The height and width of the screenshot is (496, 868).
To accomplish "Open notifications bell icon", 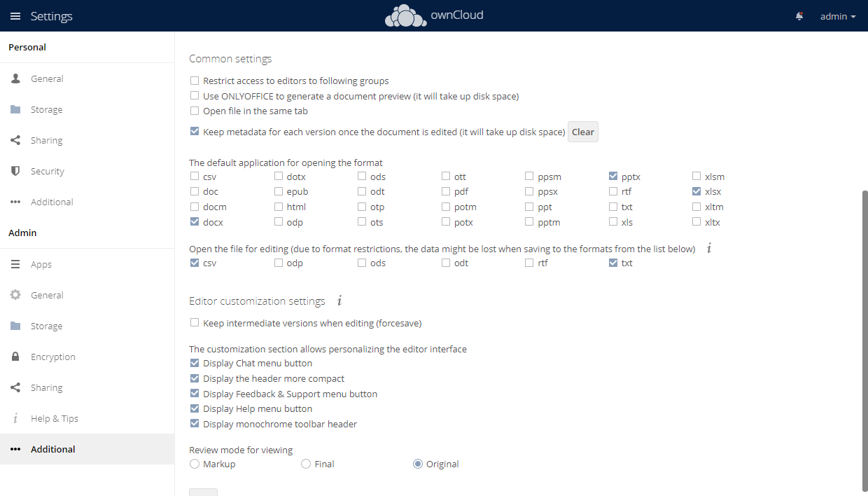I will click(799, 16).
